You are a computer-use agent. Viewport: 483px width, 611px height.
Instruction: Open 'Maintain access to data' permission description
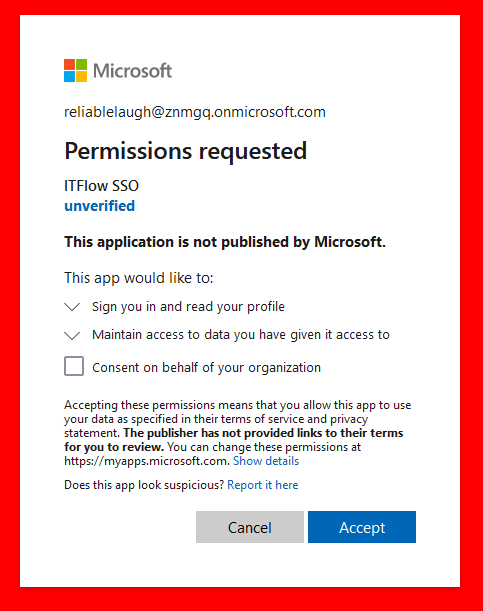241,335
